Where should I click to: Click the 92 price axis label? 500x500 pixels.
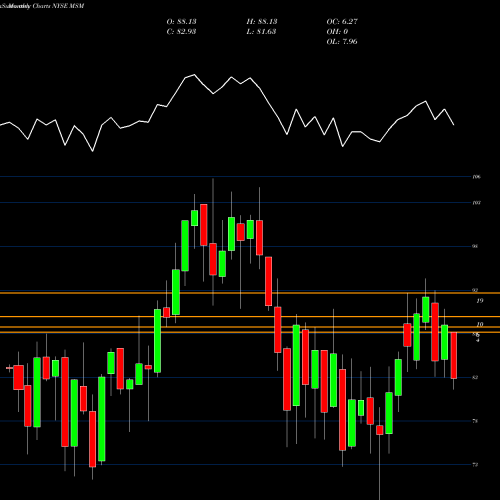pos(475,290)
